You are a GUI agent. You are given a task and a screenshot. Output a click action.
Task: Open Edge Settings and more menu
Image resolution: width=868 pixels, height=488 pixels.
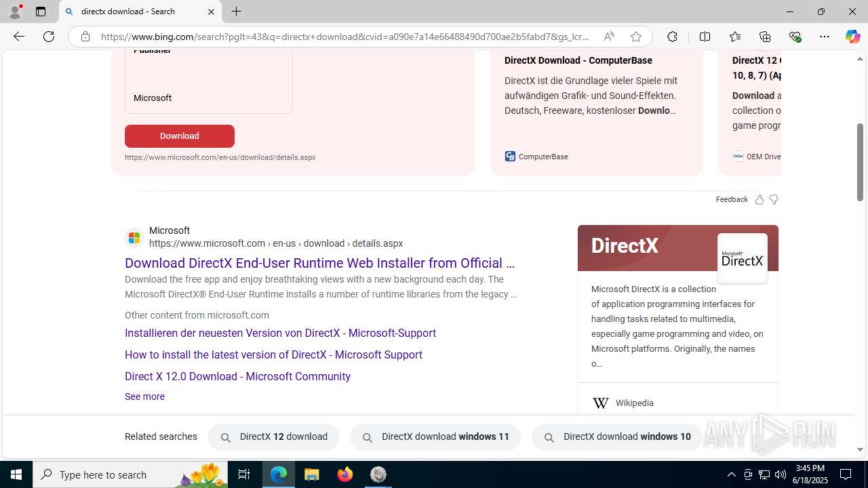[x=825, y=37]
